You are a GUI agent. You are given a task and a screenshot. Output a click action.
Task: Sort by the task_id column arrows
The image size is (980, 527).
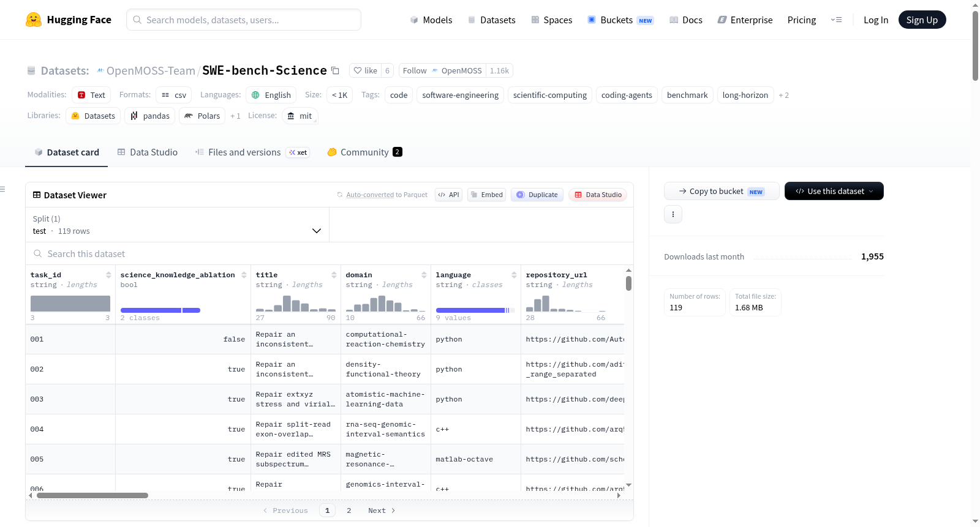[108, 275]
